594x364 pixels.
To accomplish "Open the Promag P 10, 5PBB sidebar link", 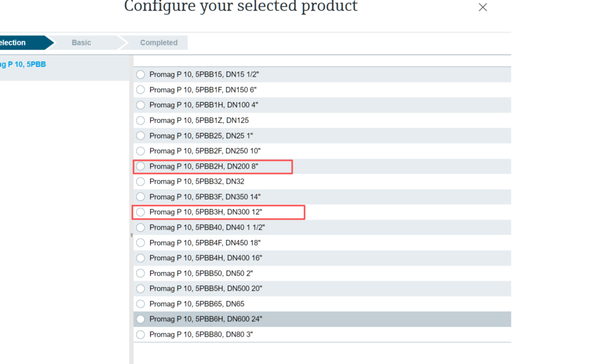I will 23,64.
